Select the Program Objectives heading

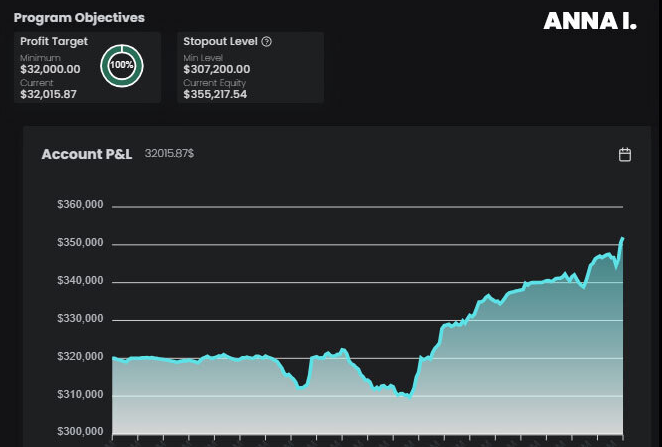(79, 18)
